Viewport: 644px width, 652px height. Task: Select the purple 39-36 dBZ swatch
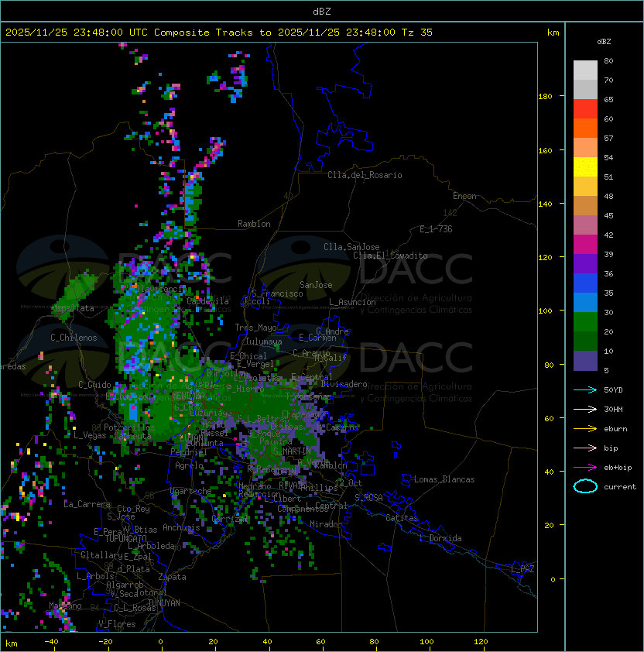coord(585,263)
